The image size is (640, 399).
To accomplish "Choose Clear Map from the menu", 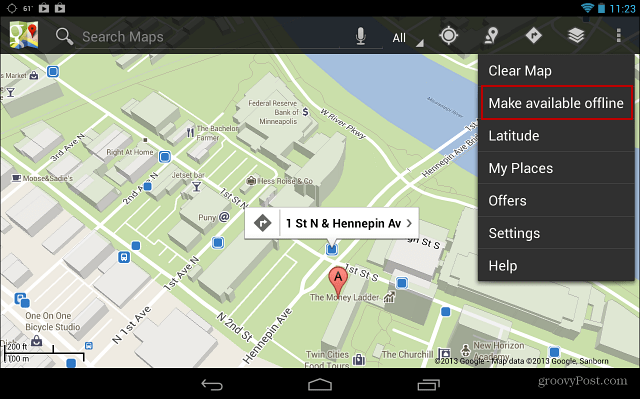I will pyautogui.click(x=556, y=70).
